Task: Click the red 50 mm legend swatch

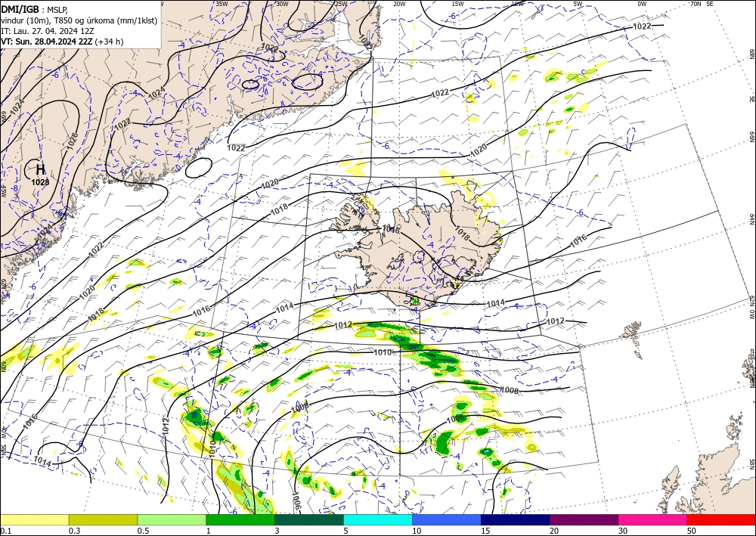Action: pyautogui.click(x=721, y=519)
